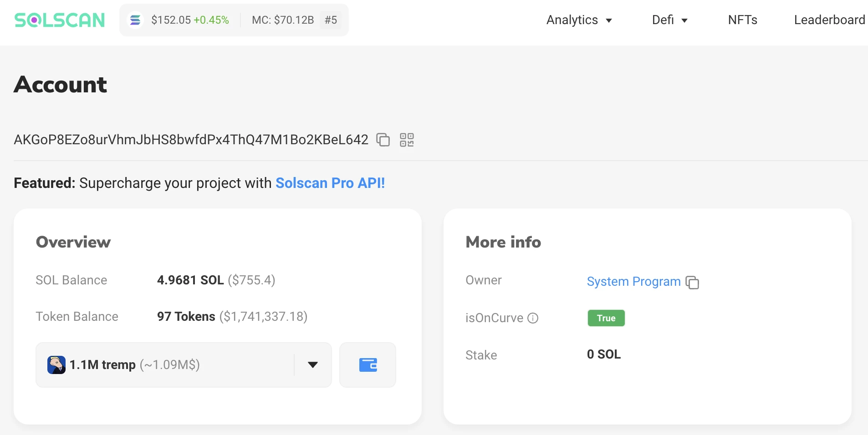Go to the NFTs page

tap(742, 20)
